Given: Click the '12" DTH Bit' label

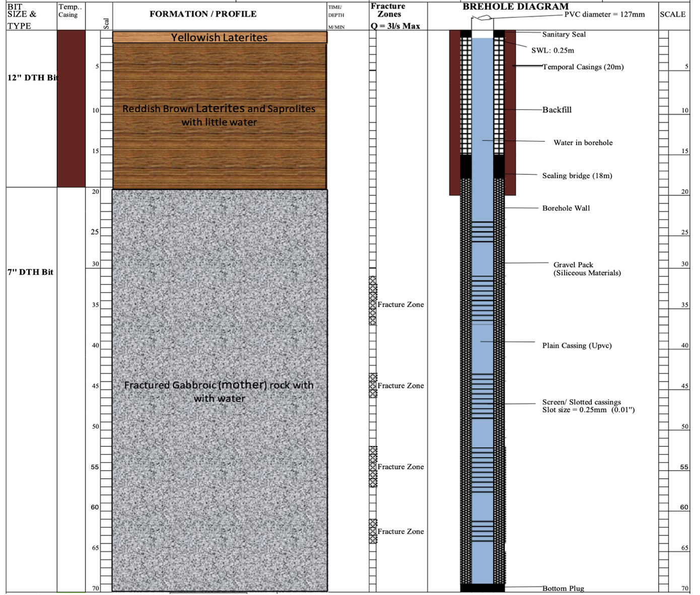Looking at the screenshot, I should [33, 78].
